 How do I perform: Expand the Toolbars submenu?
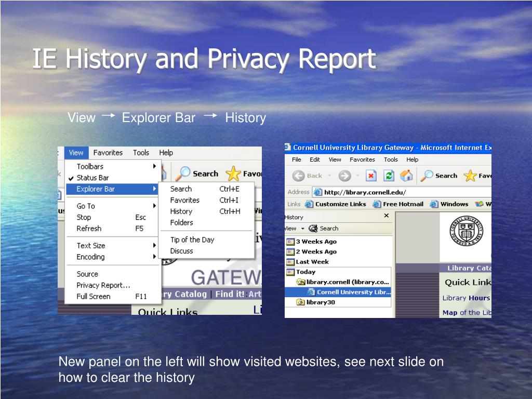[112, 166]
